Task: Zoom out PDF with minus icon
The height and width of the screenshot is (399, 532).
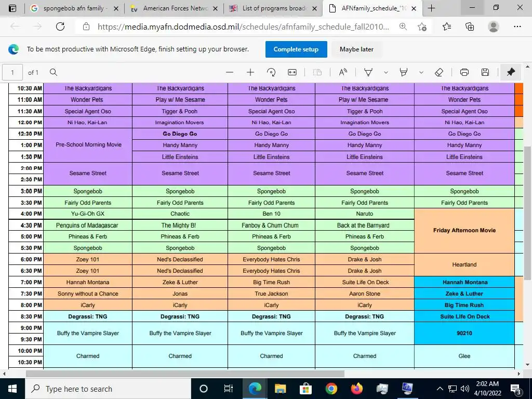Action: click(x=230, y=72)
